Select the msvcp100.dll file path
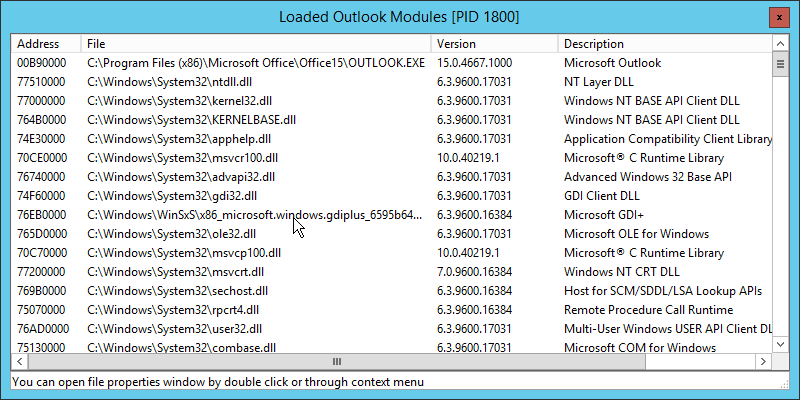 [184, 253]
